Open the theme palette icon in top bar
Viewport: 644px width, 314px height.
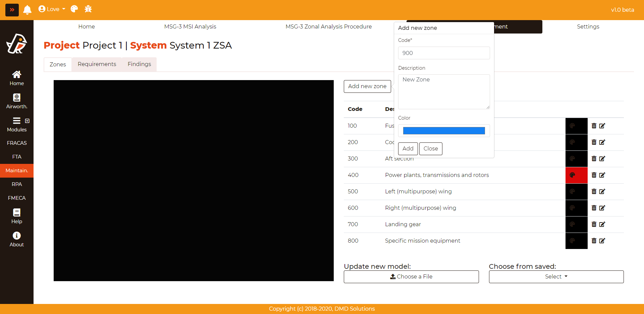[x=74, y=9]
